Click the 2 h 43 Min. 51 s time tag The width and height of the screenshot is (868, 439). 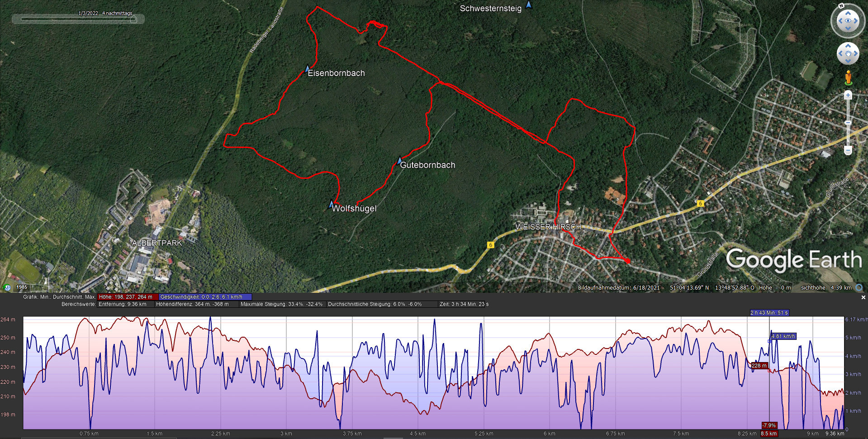[x=769, y=313]
